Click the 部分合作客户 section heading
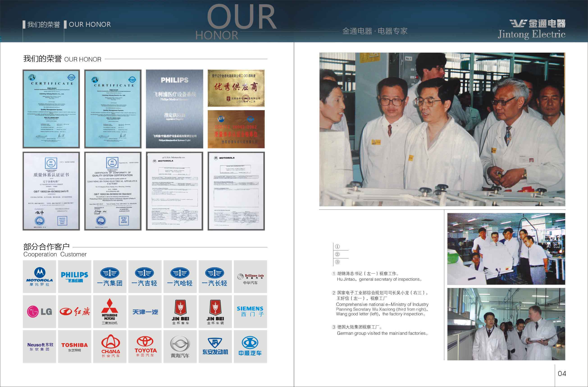 46,246
